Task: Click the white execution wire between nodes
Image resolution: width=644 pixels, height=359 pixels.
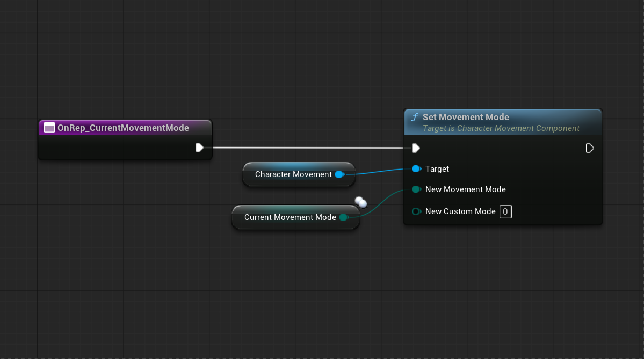Action: coord(306,148)
